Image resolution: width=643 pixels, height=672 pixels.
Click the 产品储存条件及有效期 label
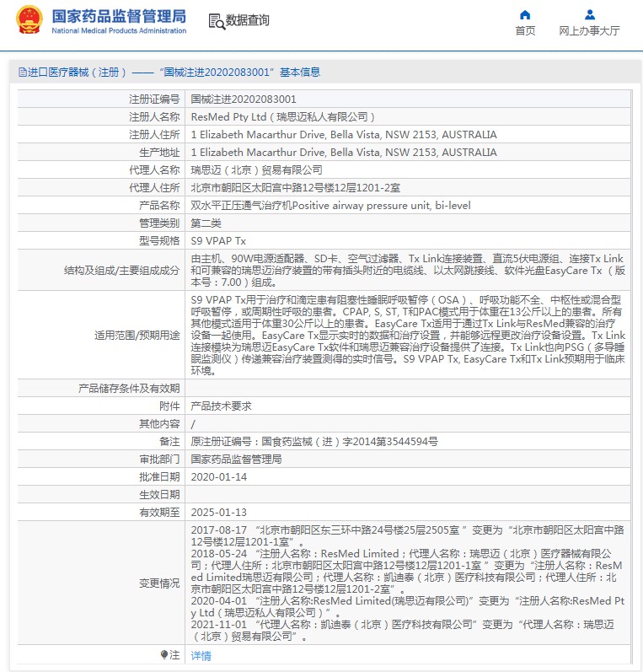coord(129,389)
